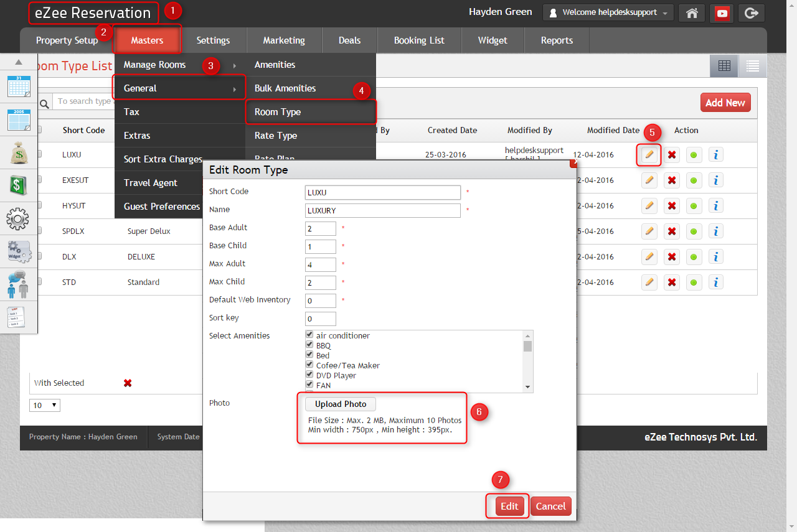Click the search magnifier icon
The height and width of the screenshot is (532, 797).
tap(44, 103)
